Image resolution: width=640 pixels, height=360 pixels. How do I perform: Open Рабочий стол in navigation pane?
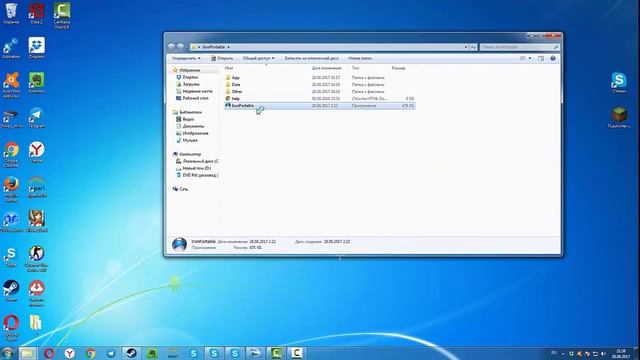(196, 98)
